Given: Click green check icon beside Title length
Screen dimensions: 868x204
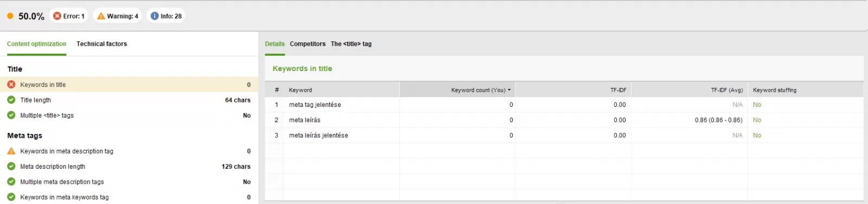Looking at the screenshot, I should 11,100.
